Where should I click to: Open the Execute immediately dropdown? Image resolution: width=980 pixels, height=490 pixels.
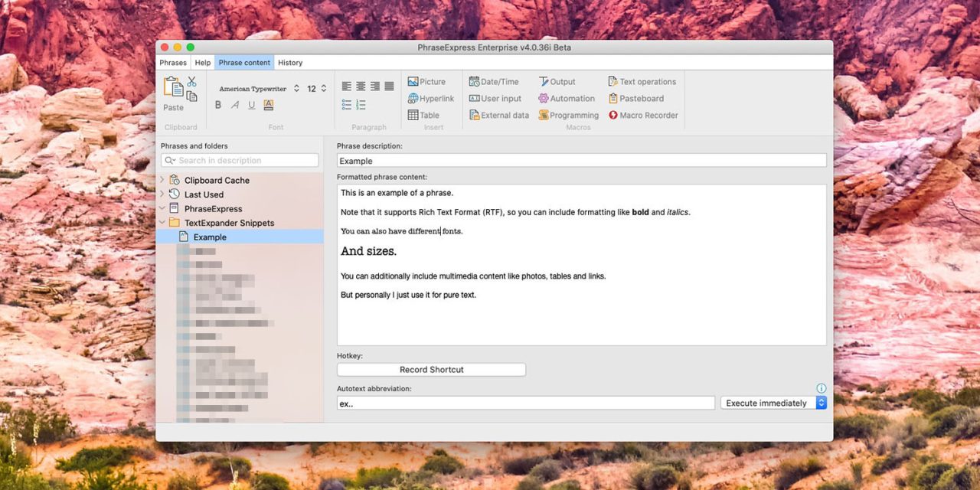773,403
